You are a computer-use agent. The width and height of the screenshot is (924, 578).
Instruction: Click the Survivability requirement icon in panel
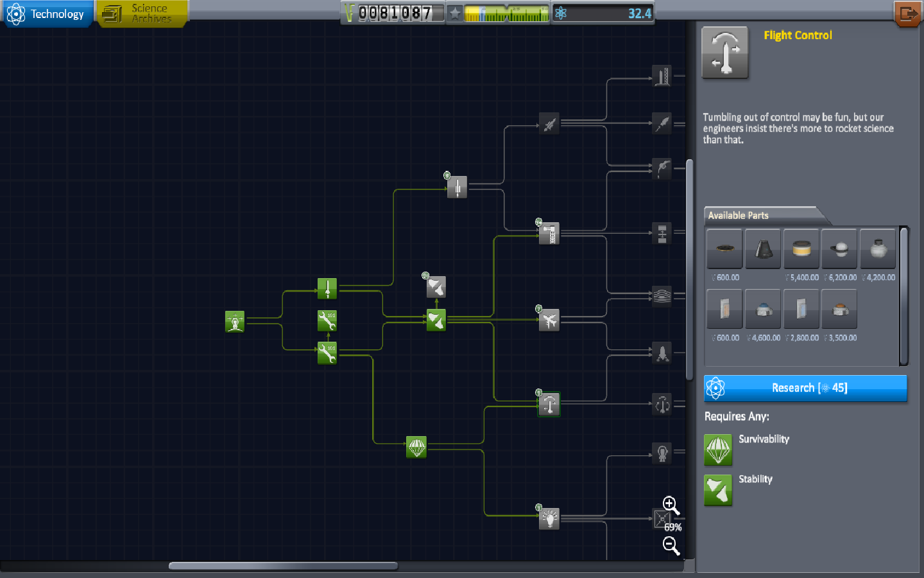click(x=718, y=450)
